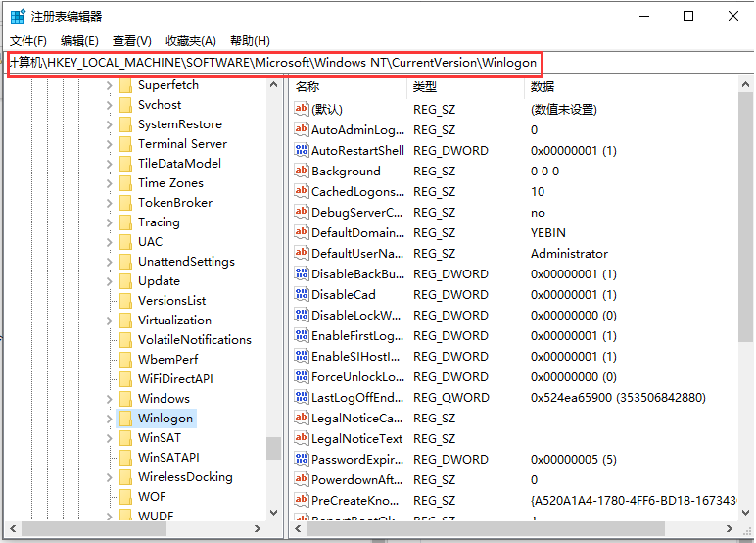Open the 收藏夹(A) menu
The height and width of the screenshot is (543, 756).
[x=191, y=40]
